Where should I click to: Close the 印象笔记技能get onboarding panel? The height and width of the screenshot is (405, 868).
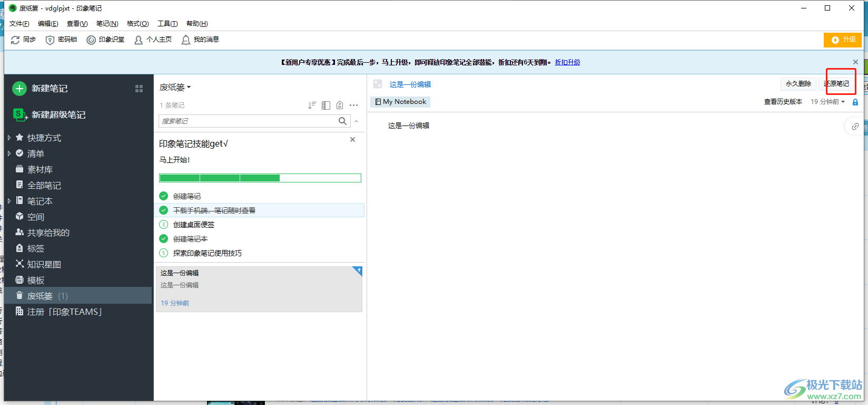coord(352,140)
